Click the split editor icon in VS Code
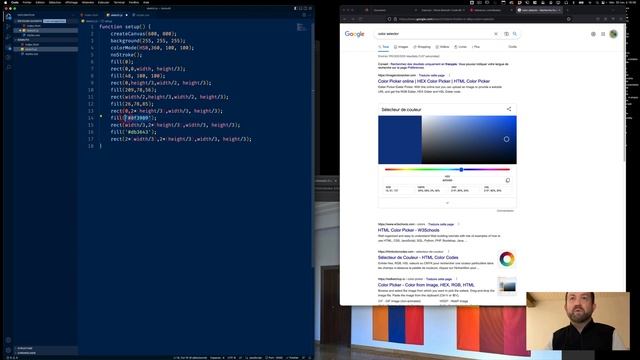The image size is (640, 360). point(304,15)
